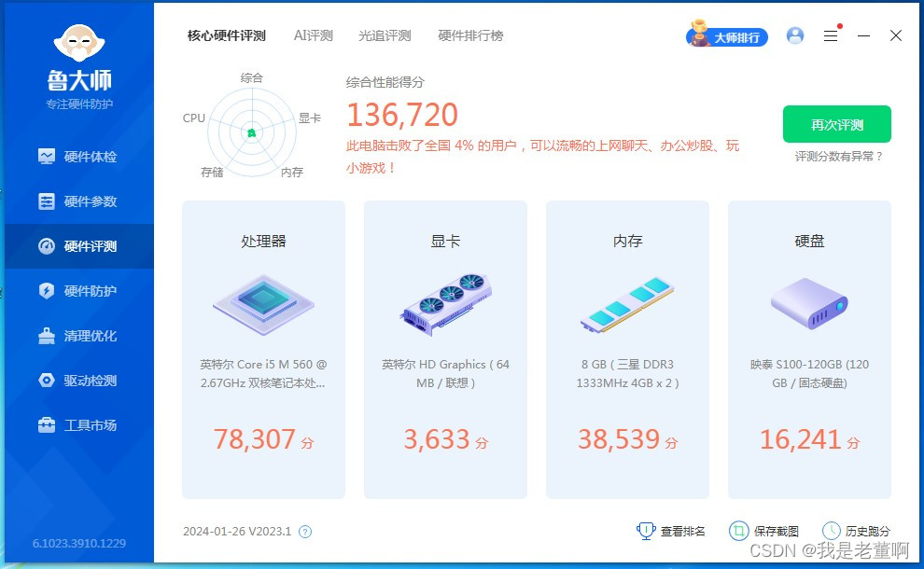Switch to 光追评测 tab

tap(385, 36)
